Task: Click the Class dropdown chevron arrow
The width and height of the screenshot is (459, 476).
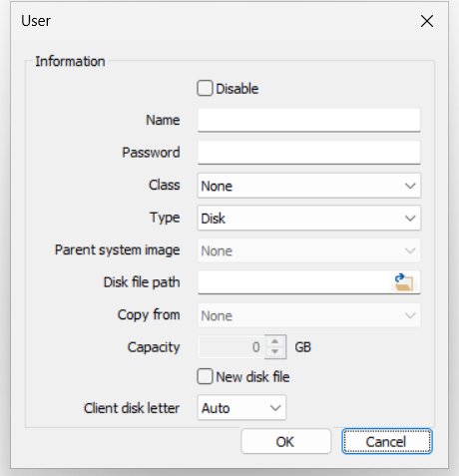Action: (410, 186)
